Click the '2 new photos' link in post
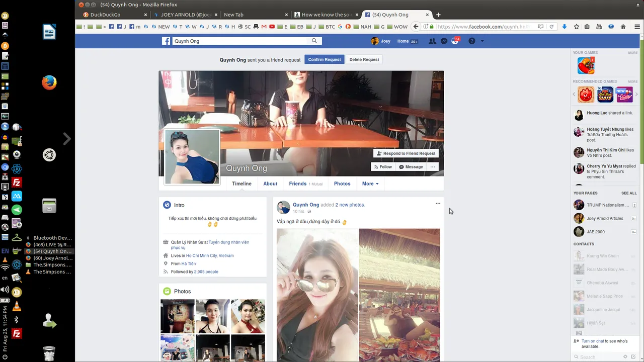Viewport: 644px width, 362px height. click(350, 205)
